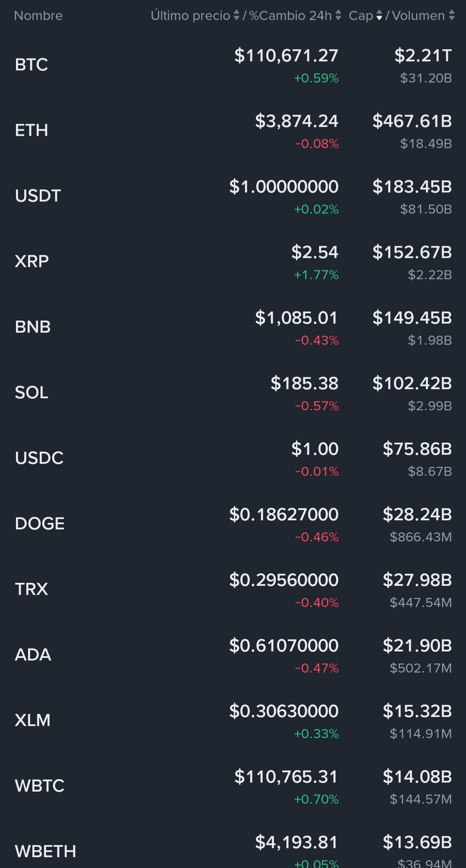The image size is (466, 868).
Task: Tap the XRP price of $2.54
Action: tap(315, 252)
